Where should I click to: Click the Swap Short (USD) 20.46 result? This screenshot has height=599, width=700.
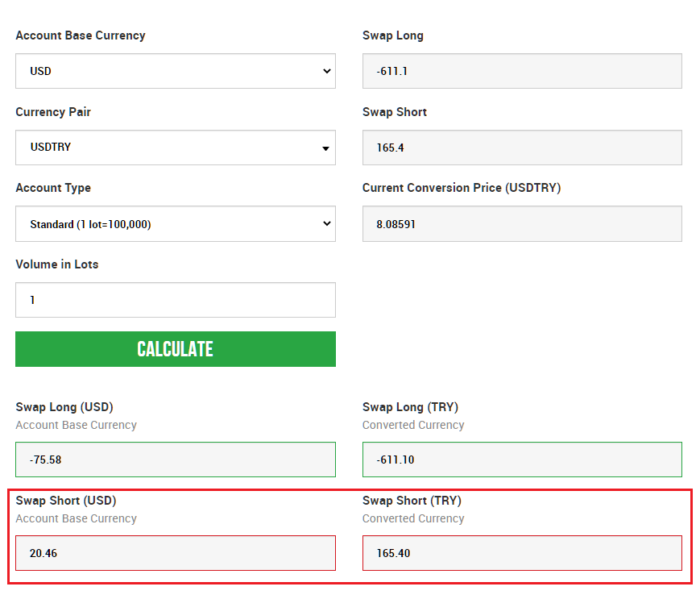[176, 553]
